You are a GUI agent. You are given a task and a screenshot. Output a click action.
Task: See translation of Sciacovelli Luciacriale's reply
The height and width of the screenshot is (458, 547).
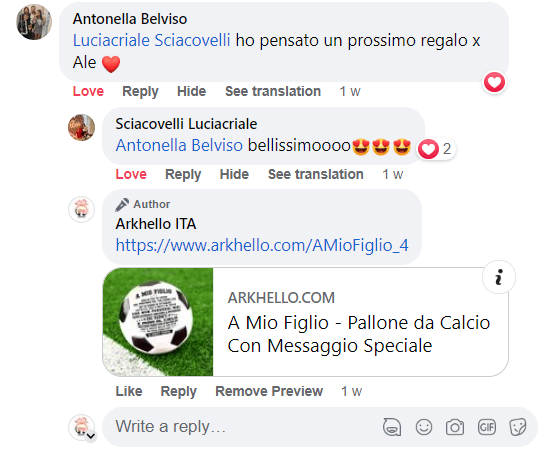tap(316, 174)
